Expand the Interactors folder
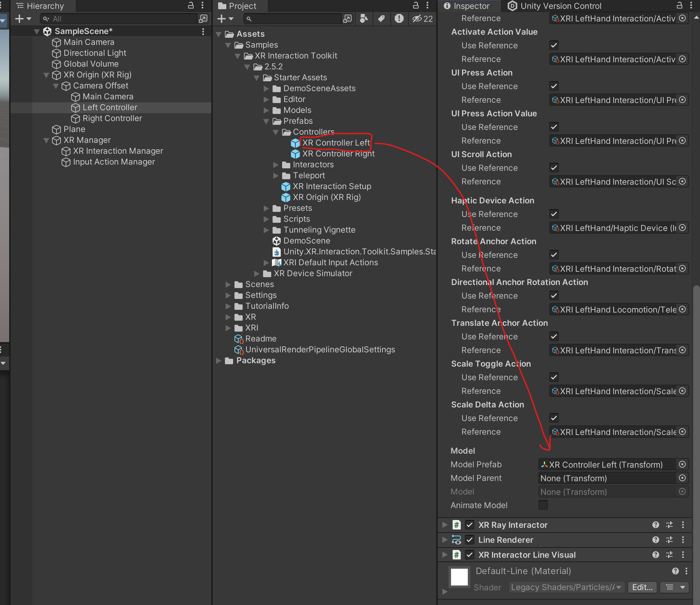Image resolution: width=700 pixels, height=605 pixels. pyautogui.click(x=276, y=165)
